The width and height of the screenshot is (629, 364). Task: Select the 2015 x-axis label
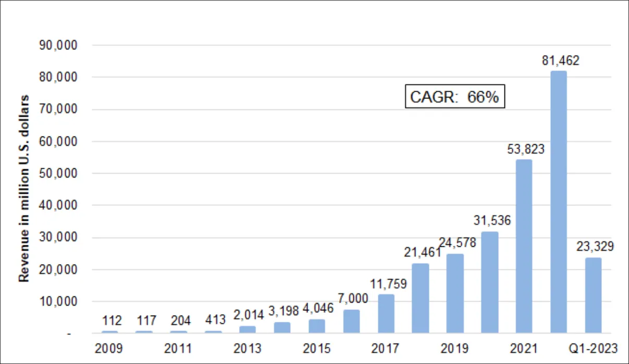[x=317, y=348]
